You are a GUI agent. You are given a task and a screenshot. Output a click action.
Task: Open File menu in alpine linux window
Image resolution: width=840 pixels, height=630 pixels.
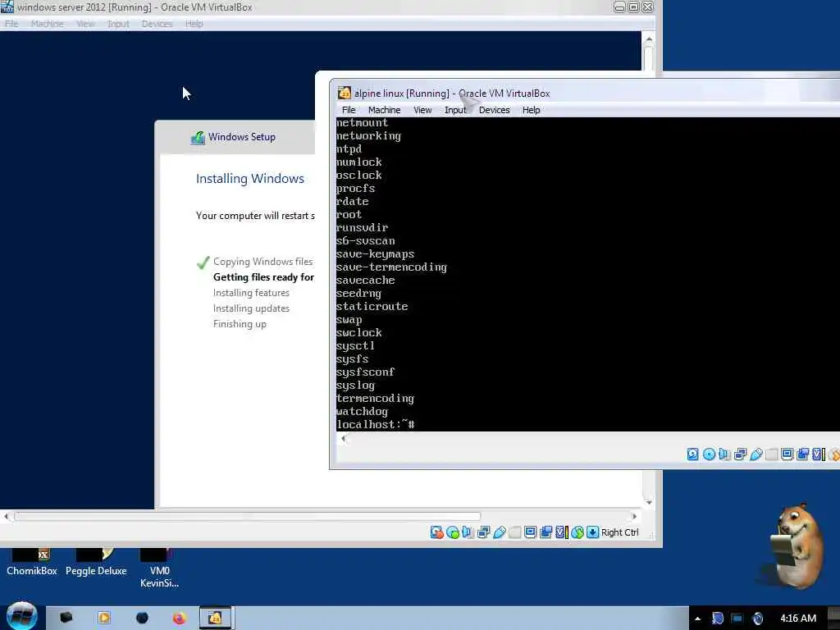tap(348, 110)
